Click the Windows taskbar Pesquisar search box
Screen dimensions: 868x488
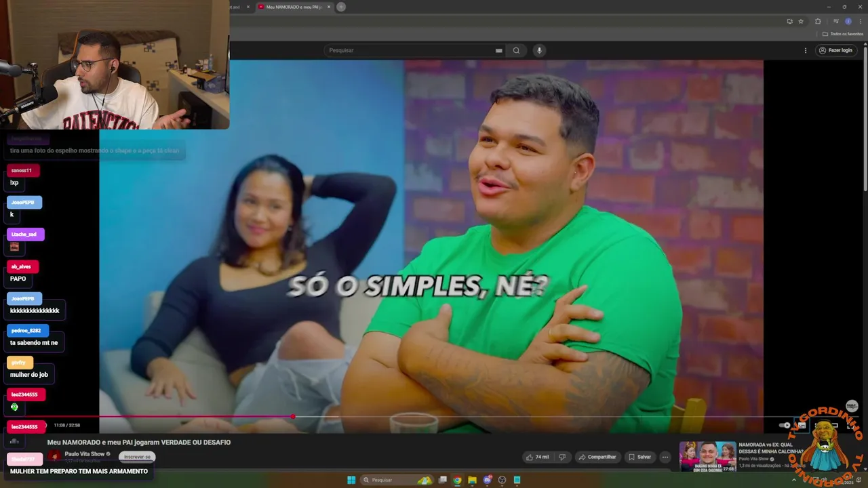(397, 480)
